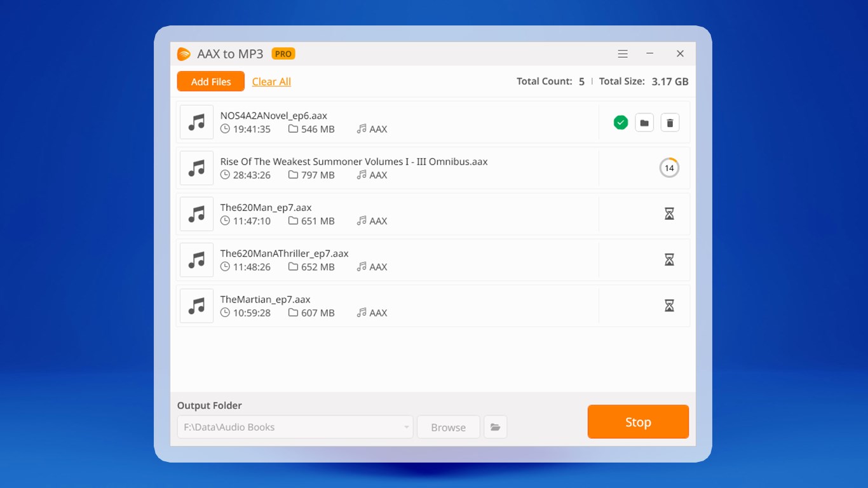Open the hamburger menu in title bar

[x=623, y=54]
